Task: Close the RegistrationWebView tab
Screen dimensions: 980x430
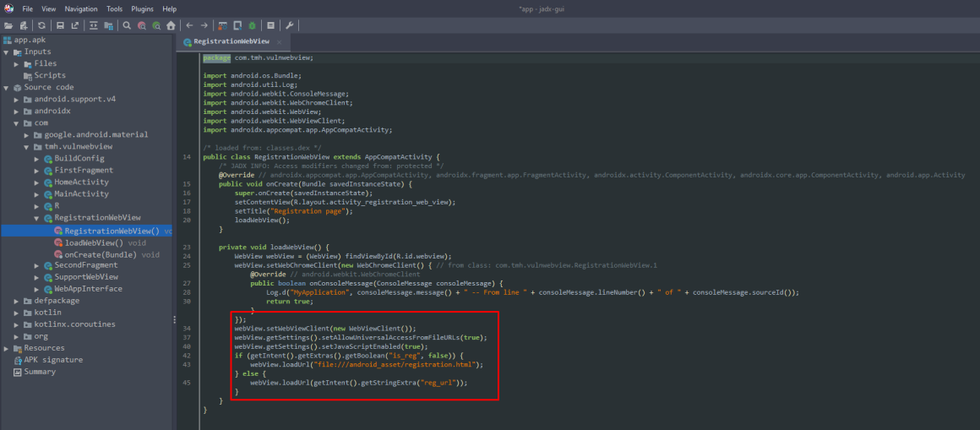Action: pos(280,42)
